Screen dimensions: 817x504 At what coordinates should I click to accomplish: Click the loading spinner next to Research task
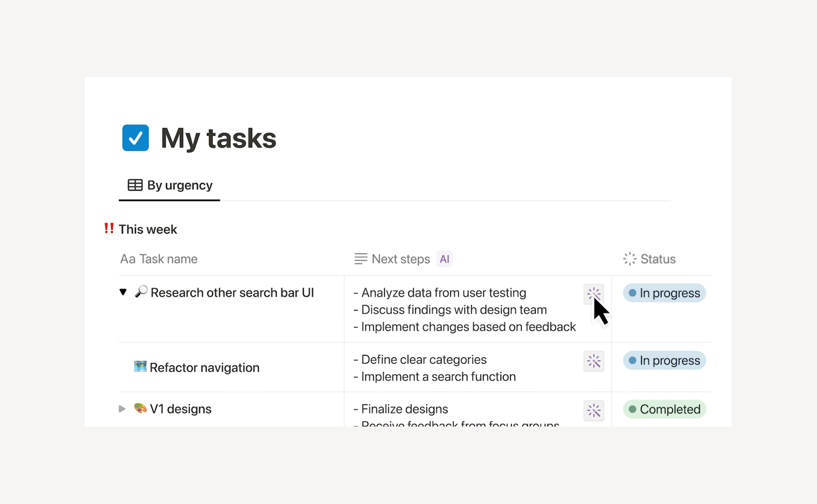coord(594,293)
